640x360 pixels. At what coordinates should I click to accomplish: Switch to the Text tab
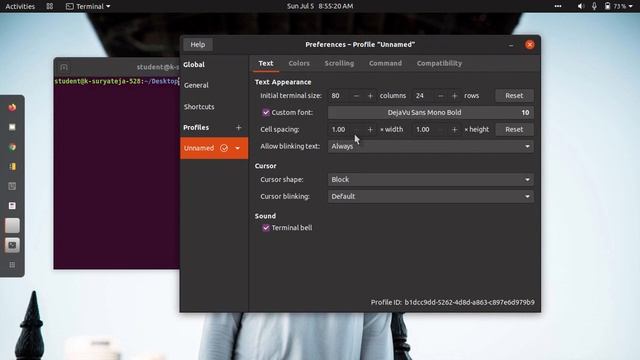[x=266, y=63]
